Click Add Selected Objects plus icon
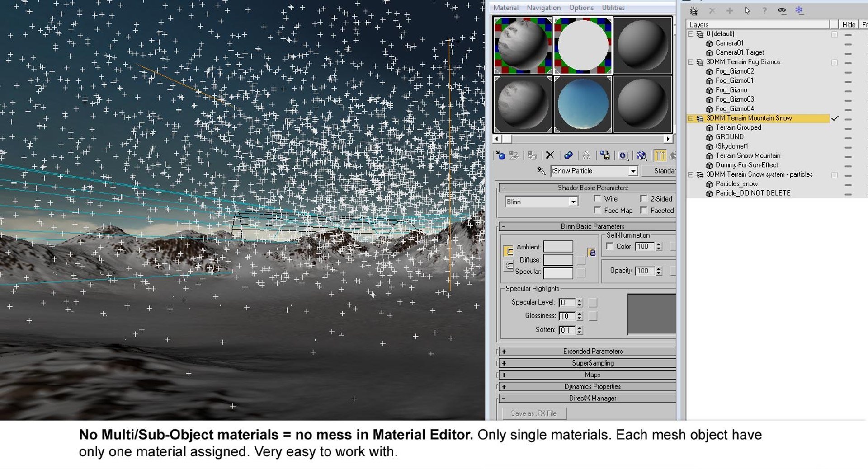 click(x=730, y=11)
